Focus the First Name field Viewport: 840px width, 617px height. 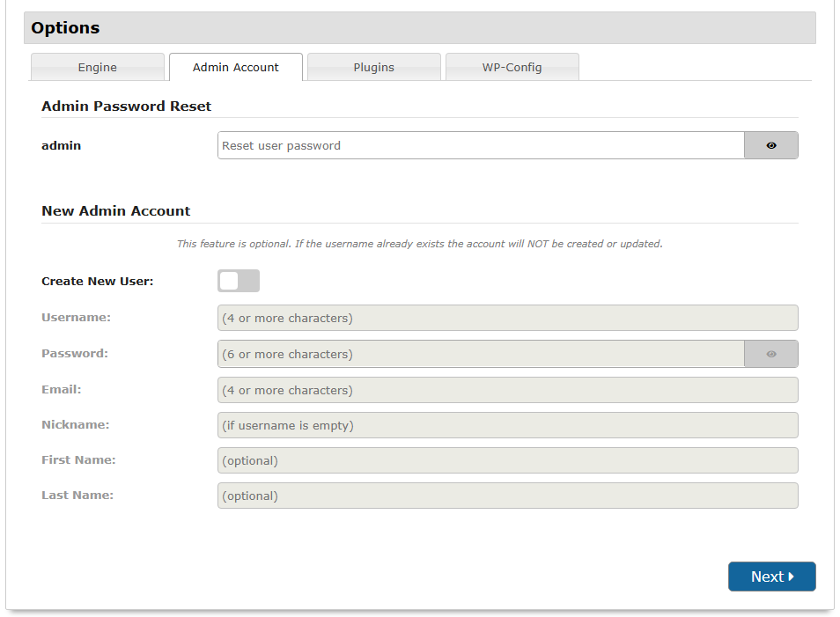pyautogui.click(x=508, y=460)
